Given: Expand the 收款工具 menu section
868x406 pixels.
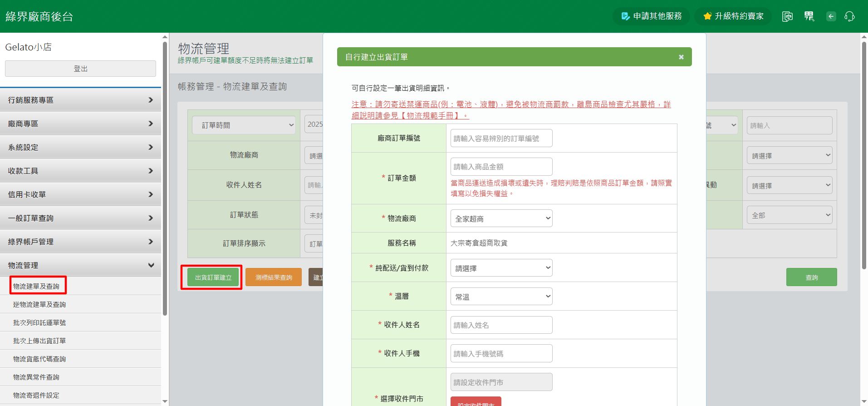Looking at the screenshot, I should tap(81, 171).
